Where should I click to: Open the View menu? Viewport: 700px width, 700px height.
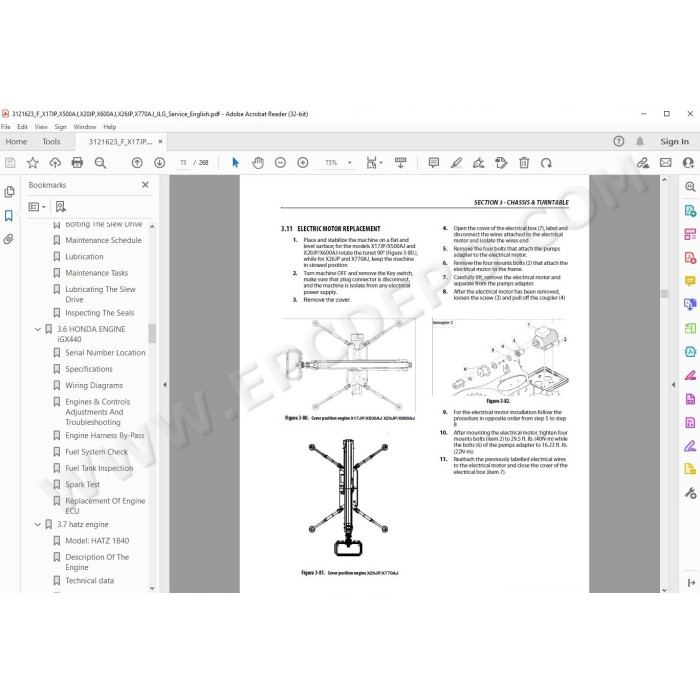[x=41, y=127]
